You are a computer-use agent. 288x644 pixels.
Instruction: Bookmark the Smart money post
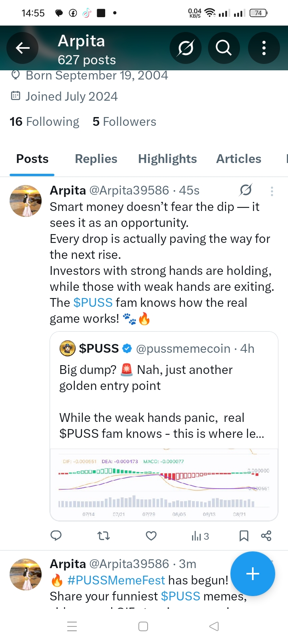pos(244,536)
